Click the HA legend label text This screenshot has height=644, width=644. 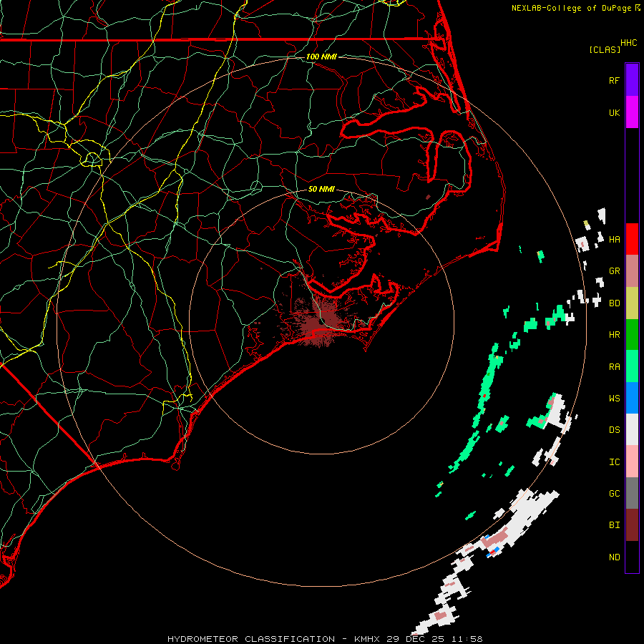pos(615,239)
